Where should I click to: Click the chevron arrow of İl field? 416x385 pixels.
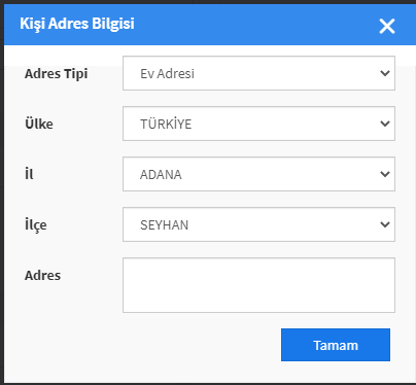tap(385, 174)
